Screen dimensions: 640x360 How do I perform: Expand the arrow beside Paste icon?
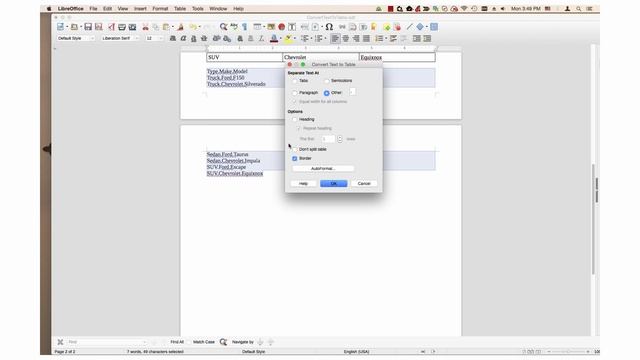tap(172, 27)
